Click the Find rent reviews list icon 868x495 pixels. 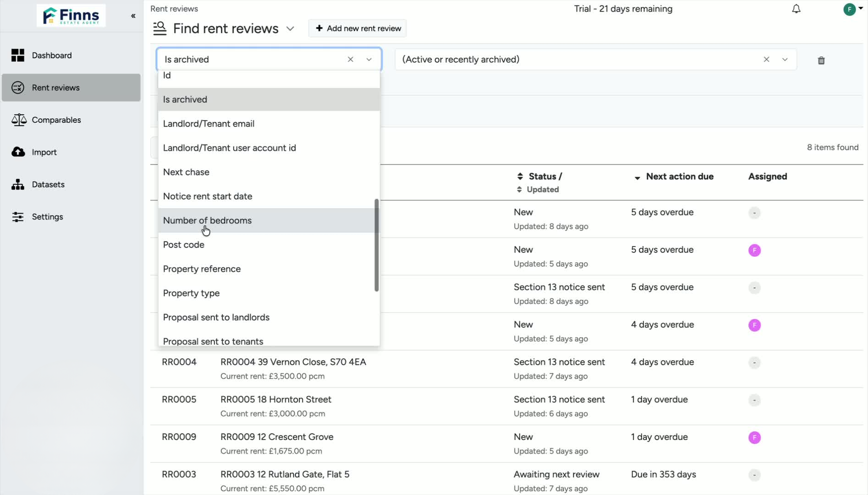tap(159, 28)
